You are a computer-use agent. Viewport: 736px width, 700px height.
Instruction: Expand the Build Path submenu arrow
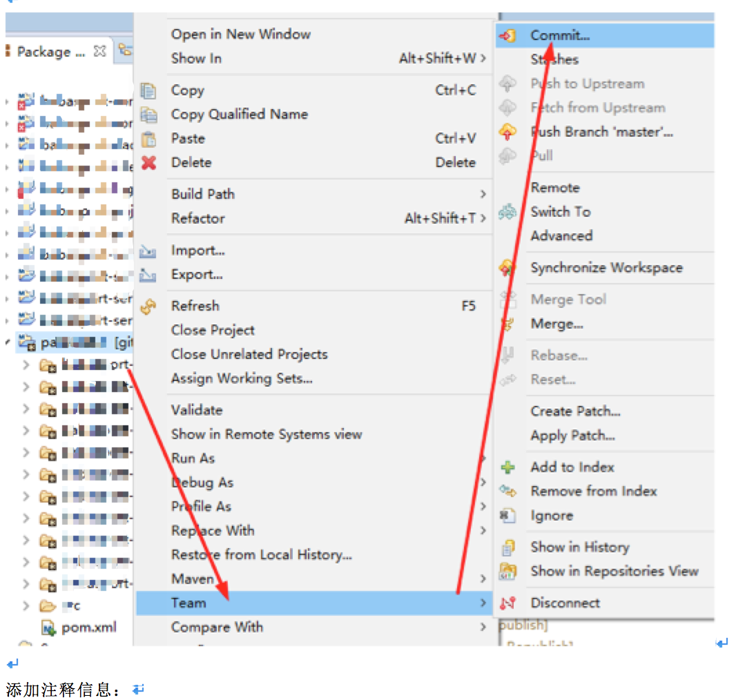483,194
